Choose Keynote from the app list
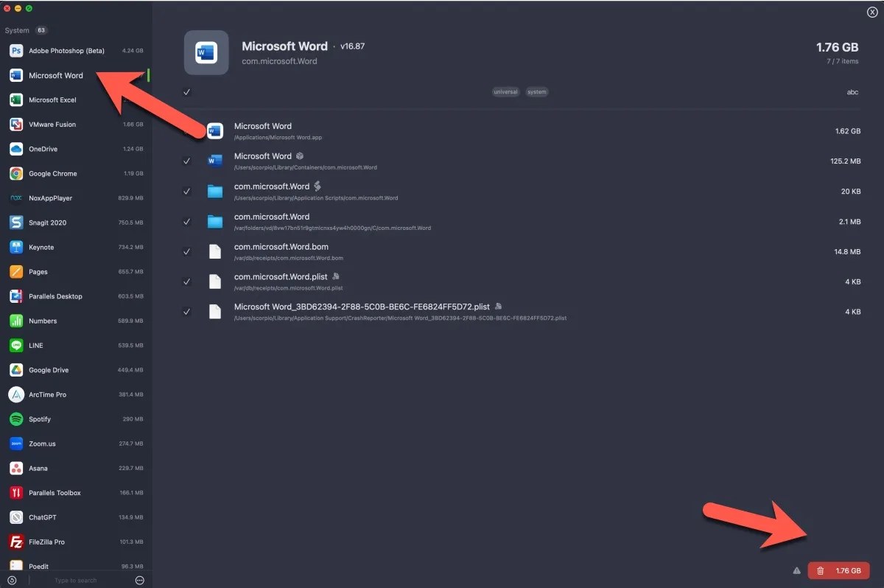This screenshot has width=884, height=588. 76,247
